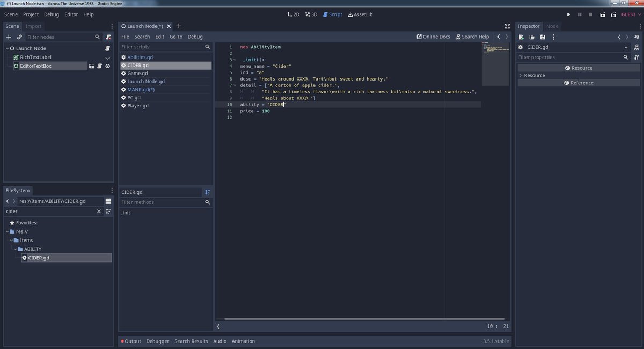644x349 pixels.
Task: Click the attach script icon beside Filter nodes
Action: (x=108, y=37)
